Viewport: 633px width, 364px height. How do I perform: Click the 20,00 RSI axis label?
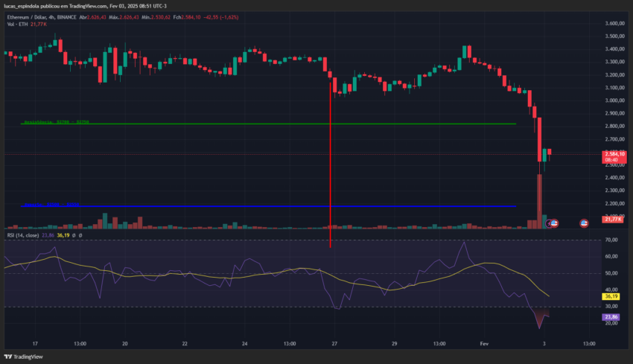611,323
